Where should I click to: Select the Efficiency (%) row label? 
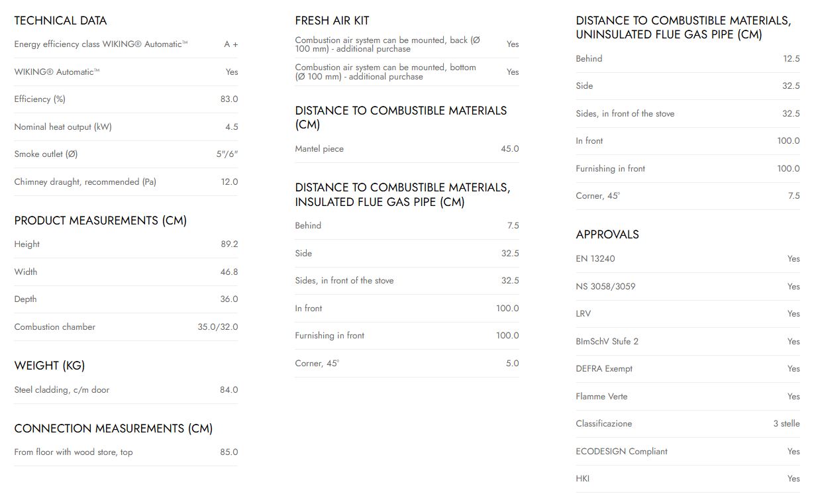click(x=40, y=99)
